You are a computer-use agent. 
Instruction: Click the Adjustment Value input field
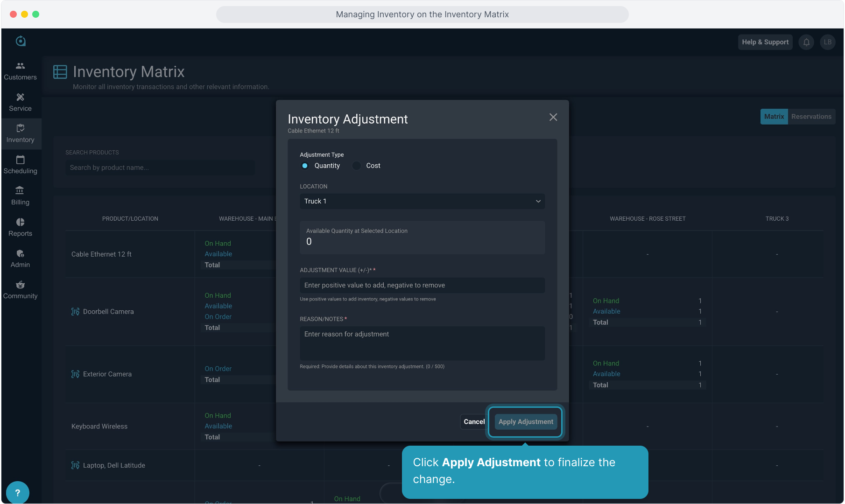[422, 285]
